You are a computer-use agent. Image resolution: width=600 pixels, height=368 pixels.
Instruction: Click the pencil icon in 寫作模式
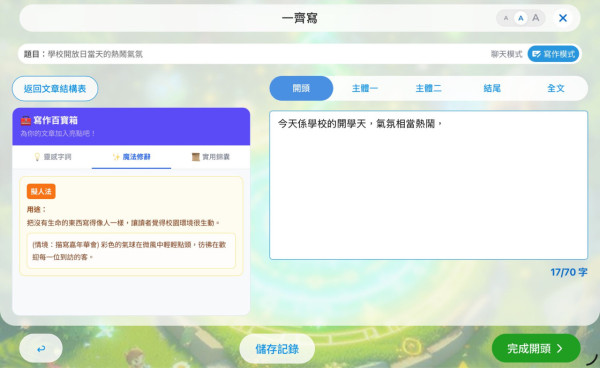(536, 54)
